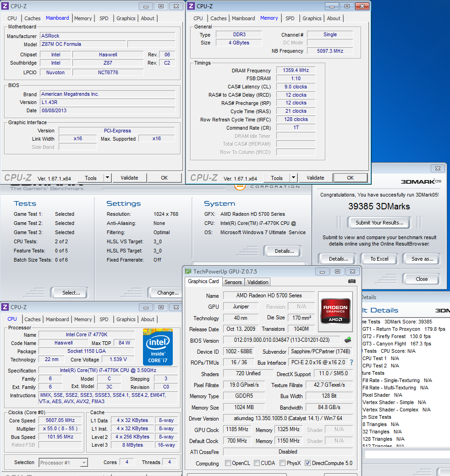This screenshot has width=450, height=476.
Task: Enable the CUDA checkbox
Action: point(257,463)
